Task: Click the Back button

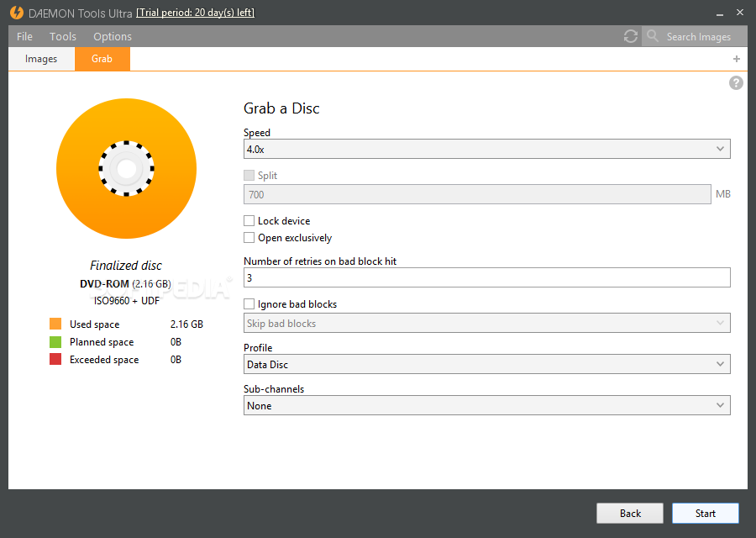Action: (630, 514)
